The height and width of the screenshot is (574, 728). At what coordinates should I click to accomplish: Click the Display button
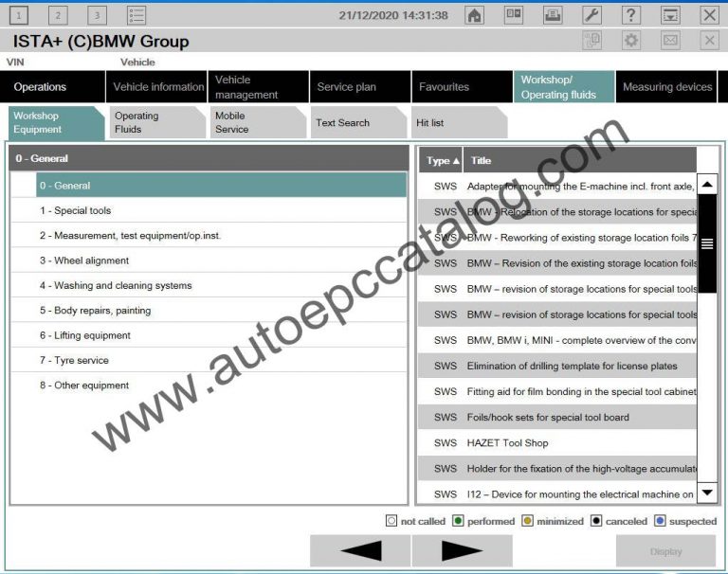pos(665,551)
